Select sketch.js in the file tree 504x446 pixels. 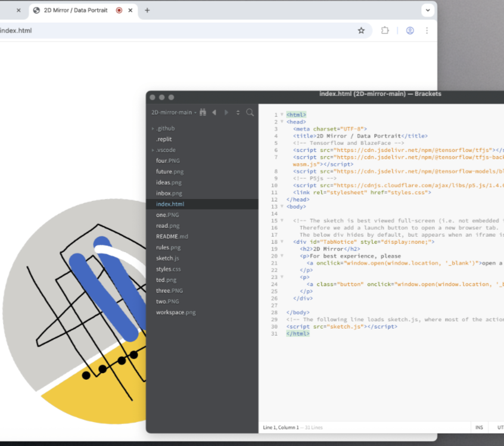click(x=167, y=258)
